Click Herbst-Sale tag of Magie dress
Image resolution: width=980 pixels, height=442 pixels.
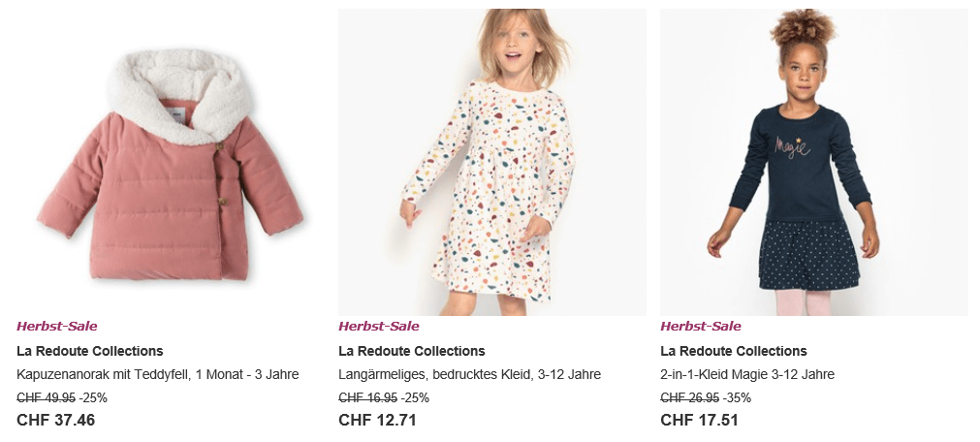(x=701, y=327)
